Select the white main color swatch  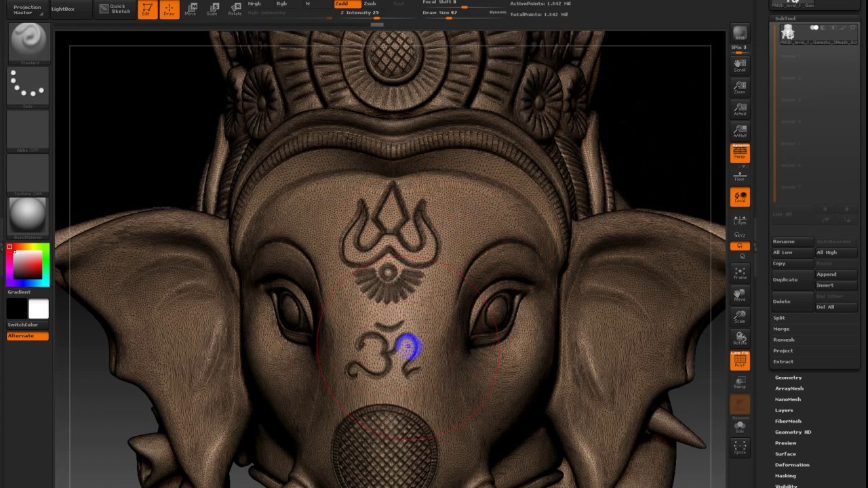39,309
